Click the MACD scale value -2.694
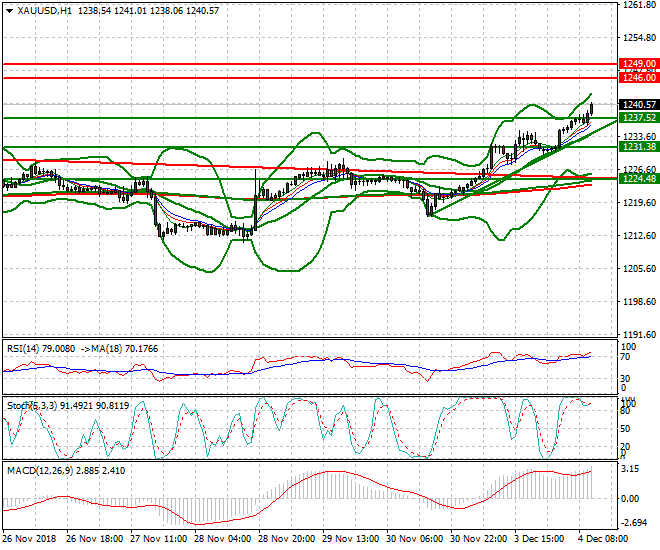This screenshot has height=550, width=660. coord(633,523)
